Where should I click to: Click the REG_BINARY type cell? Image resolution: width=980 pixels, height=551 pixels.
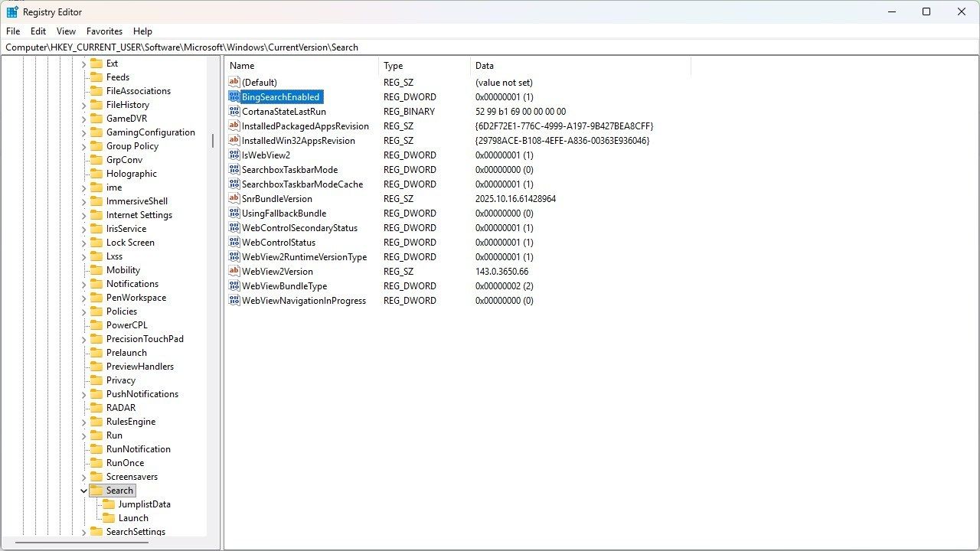[x=409, y=112]
